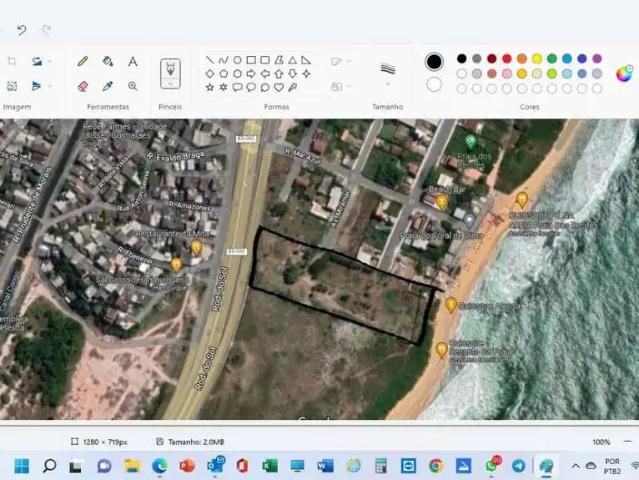Select secondary color 2 white circle
Image resolution: width=639 pixels, height=480 pixels.
click(434, 85)
